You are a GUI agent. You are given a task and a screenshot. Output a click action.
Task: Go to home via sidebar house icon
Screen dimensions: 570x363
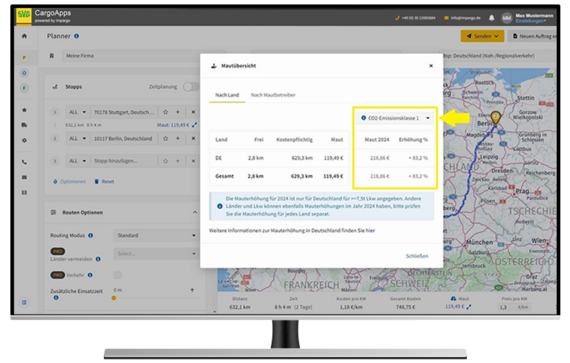tap(24, 36)
